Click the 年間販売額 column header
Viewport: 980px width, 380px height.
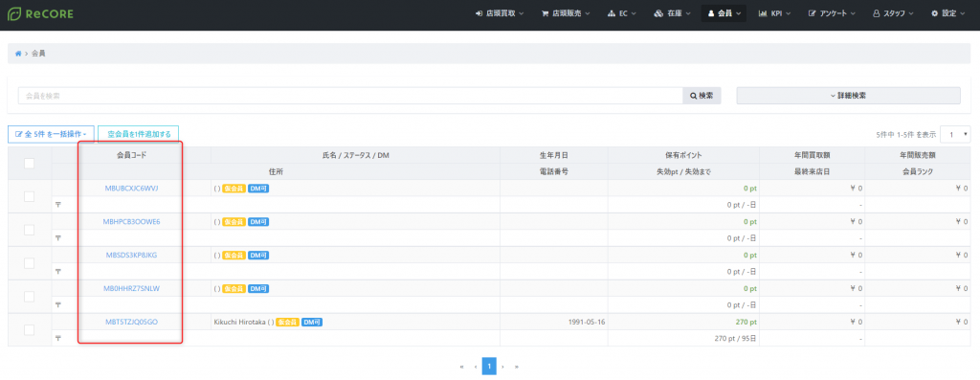[919, 155]
